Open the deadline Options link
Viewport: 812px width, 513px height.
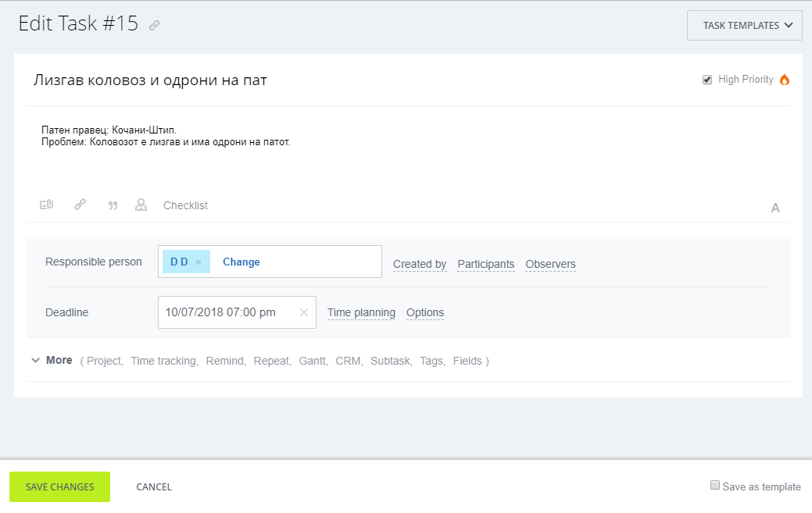[x=424, y=312]
